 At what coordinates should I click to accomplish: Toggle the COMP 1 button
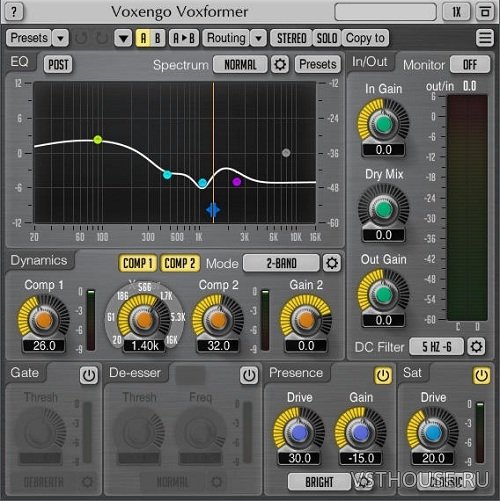pyautogui.click(x=138, y=263)
